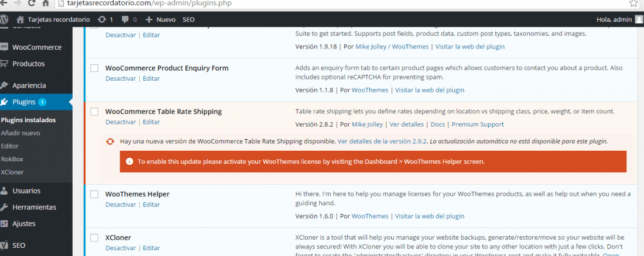Click the info icon in orange notice
Viewport: 644px width, 256px height.
[129, 162]
